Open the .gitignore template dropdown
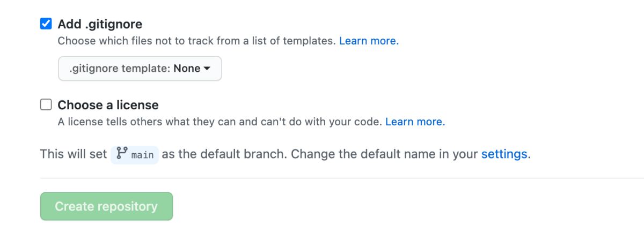644x232 pixels. [140, 69]
